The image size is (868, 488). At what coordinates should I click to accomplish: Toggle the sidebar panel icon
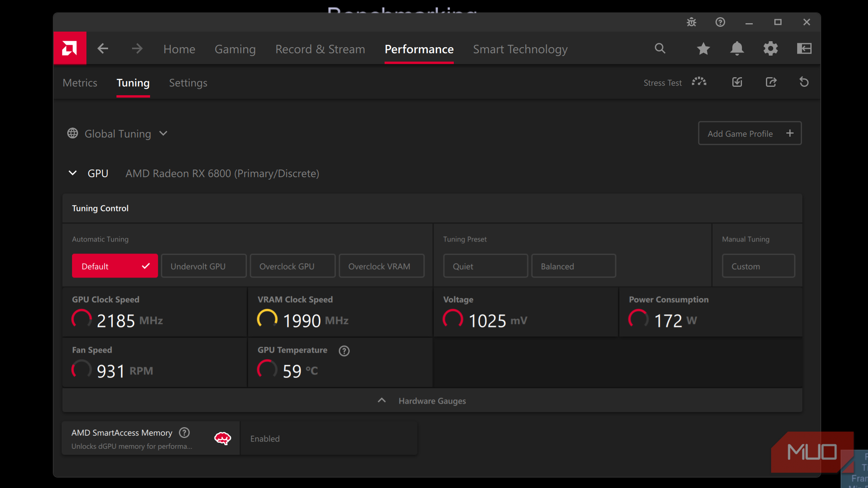(804, 49)
